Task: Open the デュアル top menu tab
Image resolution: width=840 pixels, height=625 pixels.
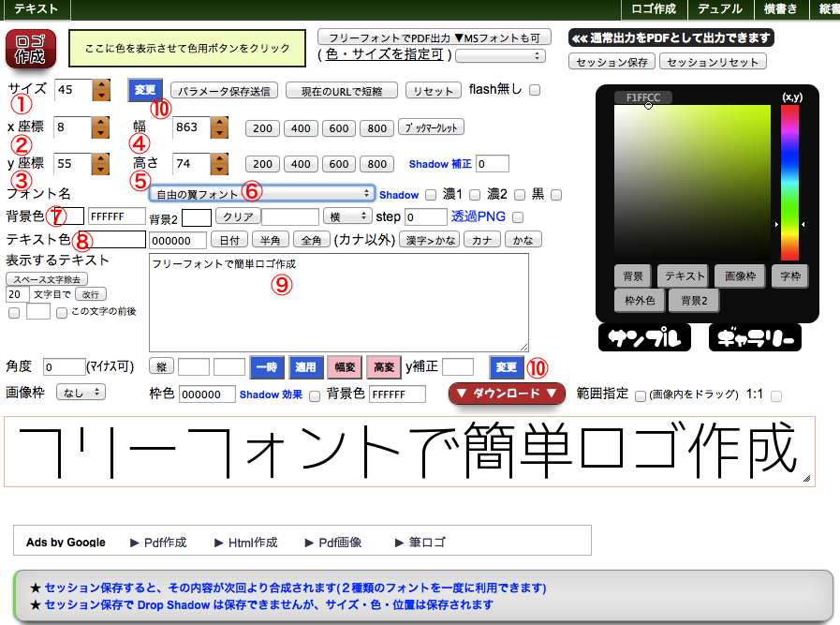Action: coord(720,8)
